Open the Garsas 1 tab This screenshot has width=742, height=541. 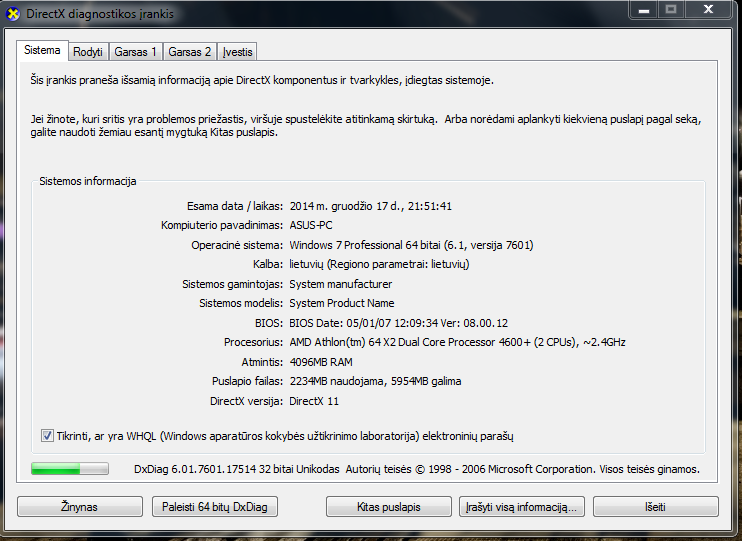tap(135, 52)
